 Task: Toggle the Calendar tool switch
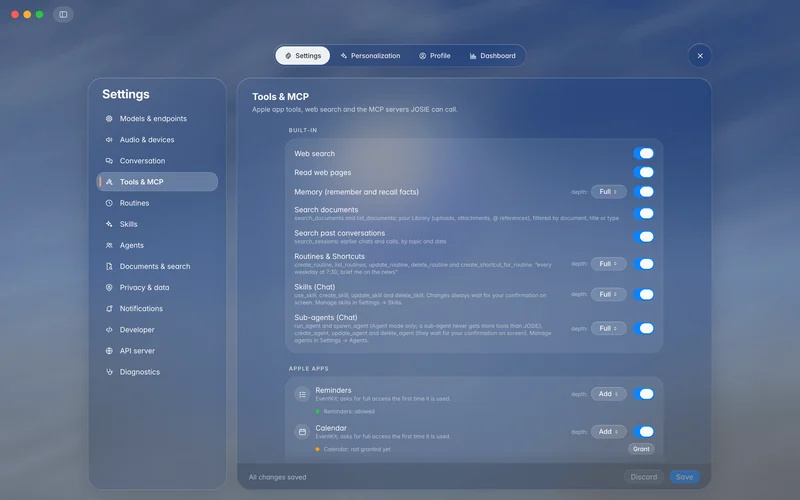point(643,432)
